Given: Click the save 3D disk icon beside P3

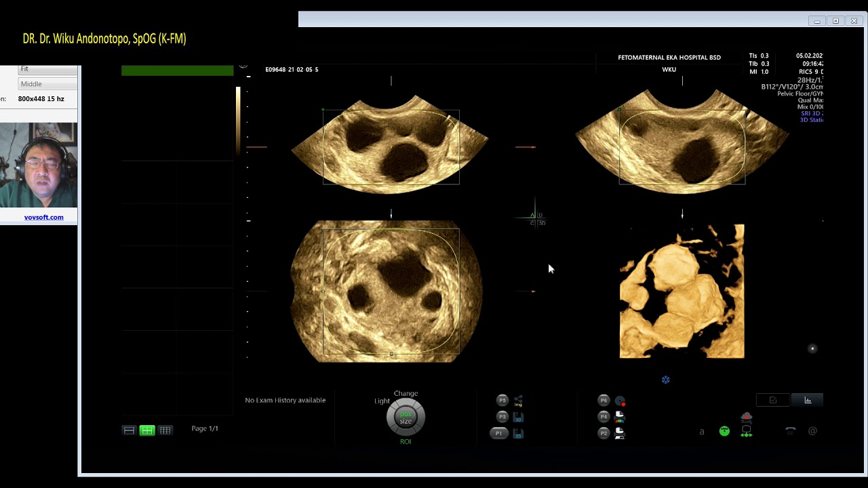Looking at the screenshot, I should pos(518,417).
